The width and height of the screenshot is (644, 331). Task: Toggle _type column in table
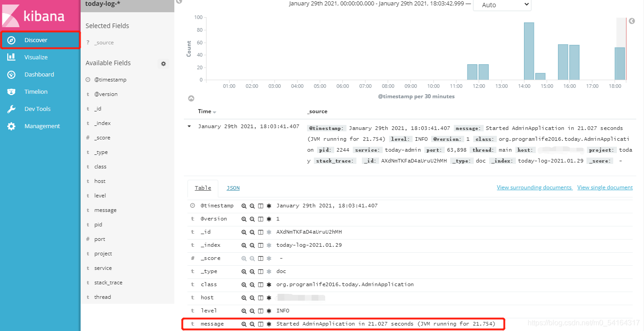260,272
